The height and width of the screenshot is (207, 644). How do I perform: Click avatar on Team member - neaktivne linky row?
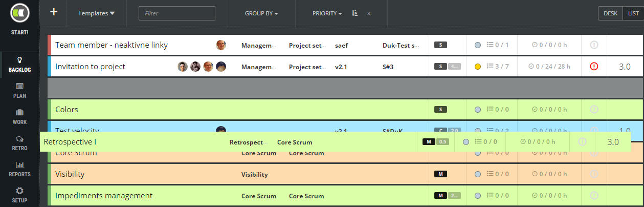click(x=221, y=45)
